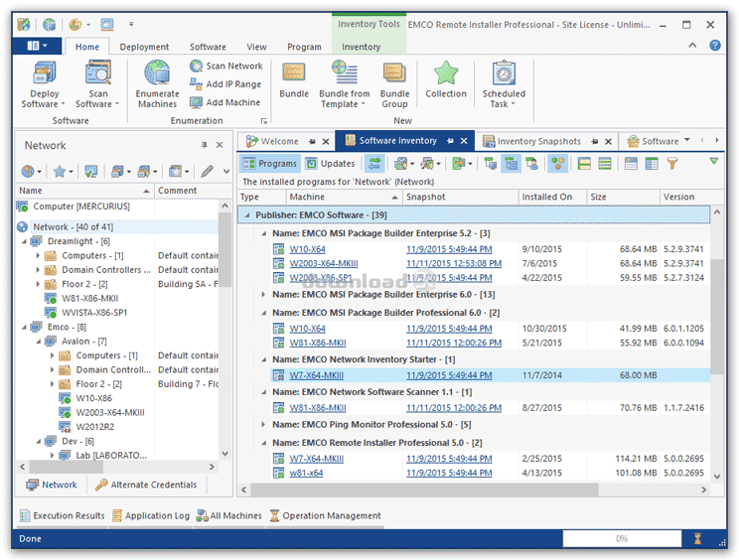Collapse the ribbon with the up chevron
The image size is (739, 560).
click(692, 46)
